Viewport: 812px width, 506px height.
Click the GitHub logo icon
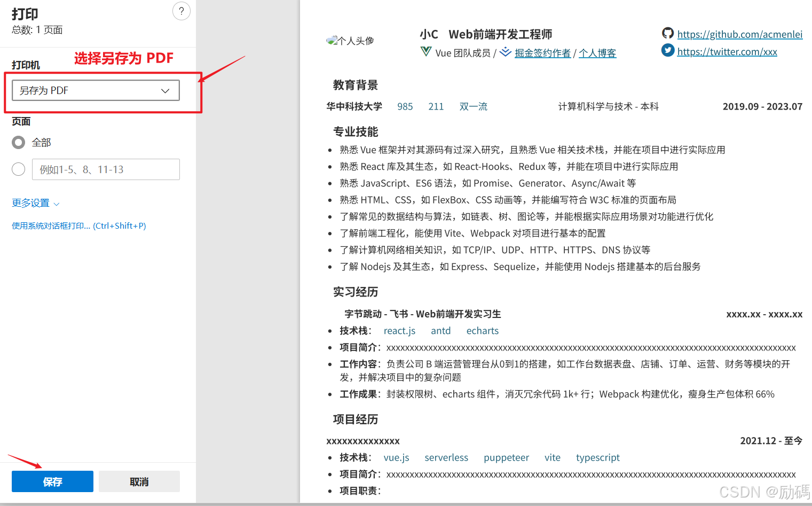coord(668,33)
